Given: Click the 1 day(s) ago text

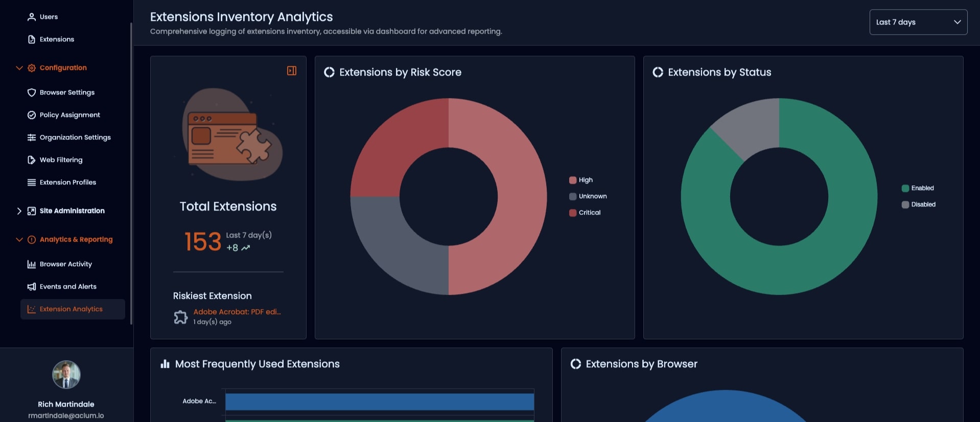Looking at the screenshot, I should [x=212, y=322].
